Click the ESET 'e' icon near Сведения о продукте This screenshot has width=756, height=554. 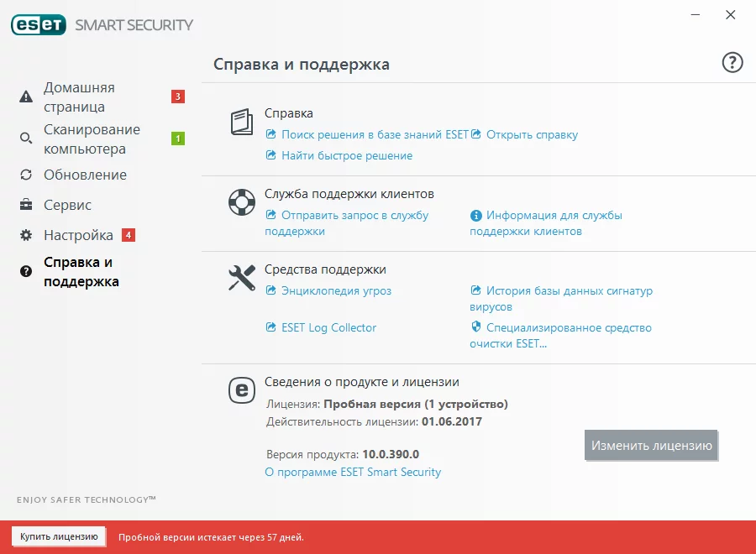242,390
